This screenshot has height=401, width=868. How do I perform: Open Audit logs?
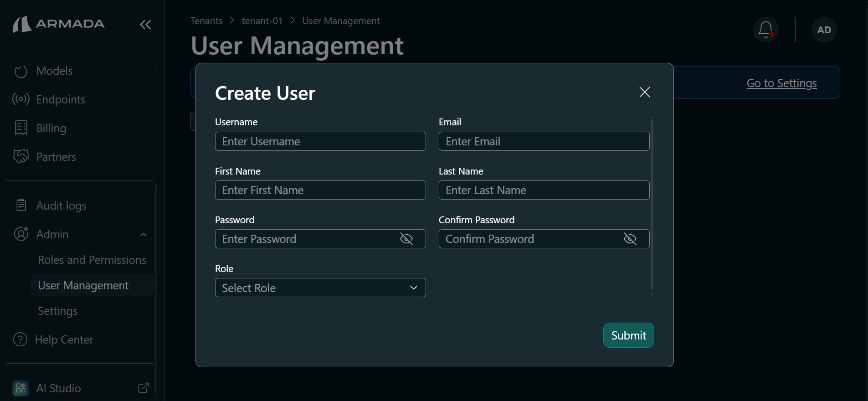point(61,206)
